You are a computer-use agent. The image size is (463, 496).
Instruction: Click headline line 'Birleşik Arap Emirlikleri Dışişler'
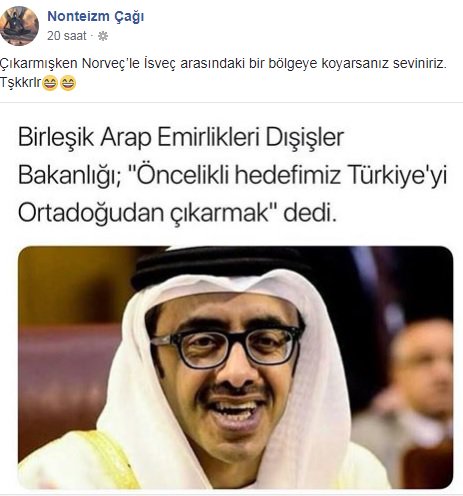point(181,137)
